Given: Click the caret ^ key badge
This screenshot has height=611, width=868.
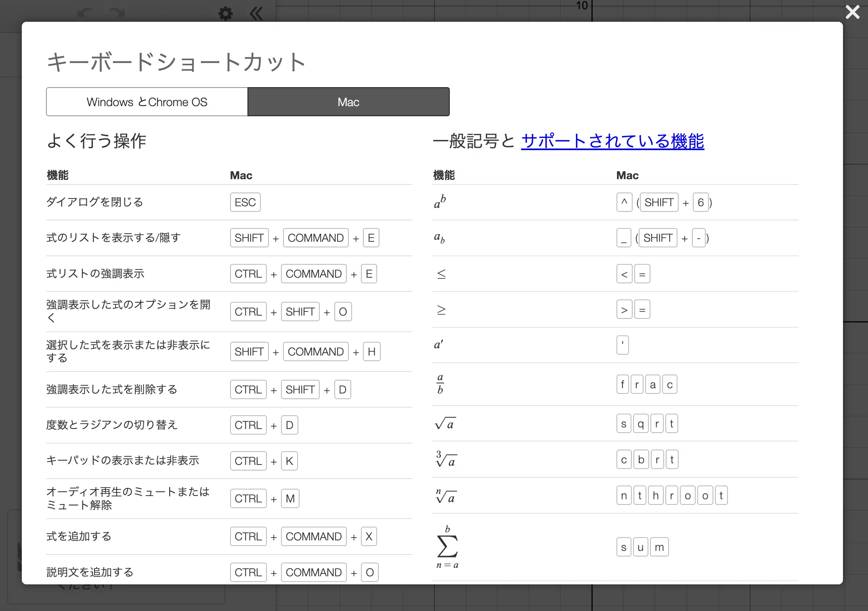Looking at the screenshot, I should (x=624, y=202).
